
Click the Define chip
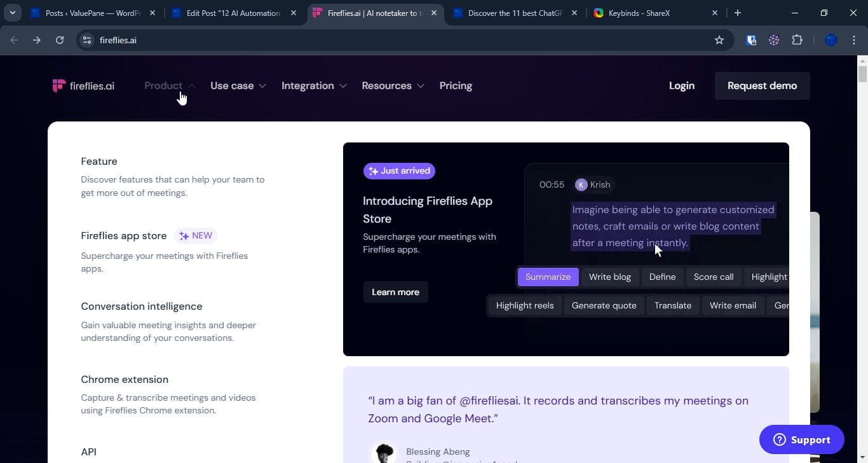662,277
